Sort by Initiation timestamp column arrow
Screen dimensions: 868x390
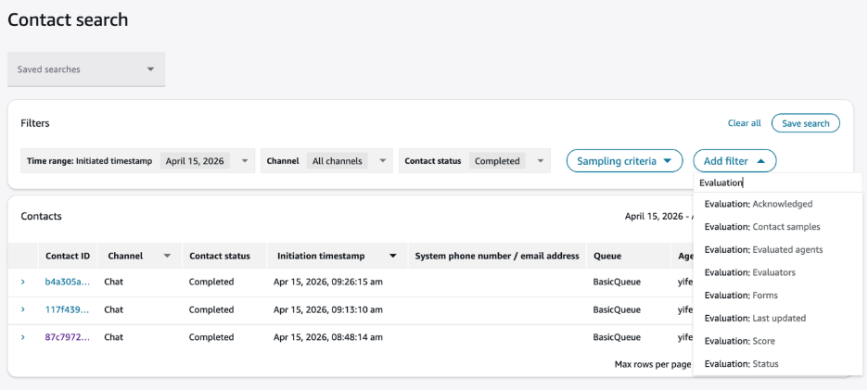(393, 256)
